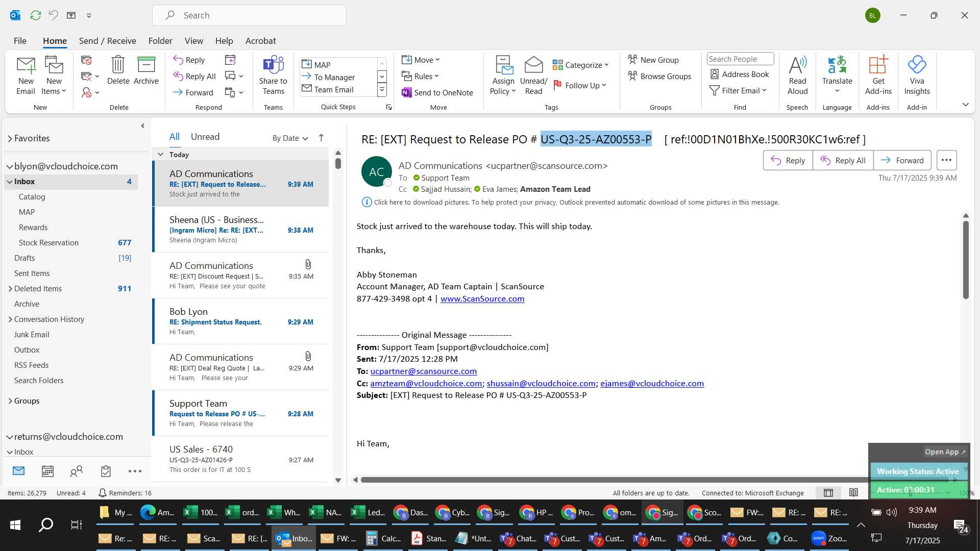Screen dimensions: 980x551
Task: Click the top Search box
Action: point(249,15)
